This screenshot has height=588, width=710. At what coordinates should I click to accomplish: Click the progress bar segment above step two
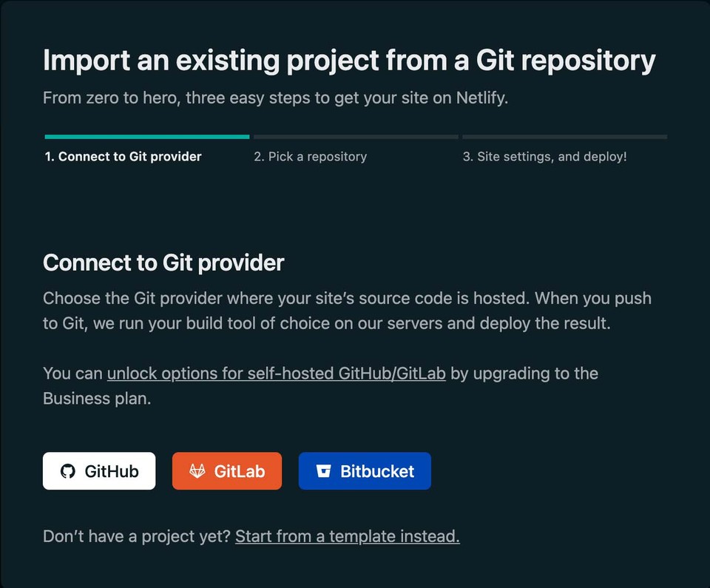355,136
